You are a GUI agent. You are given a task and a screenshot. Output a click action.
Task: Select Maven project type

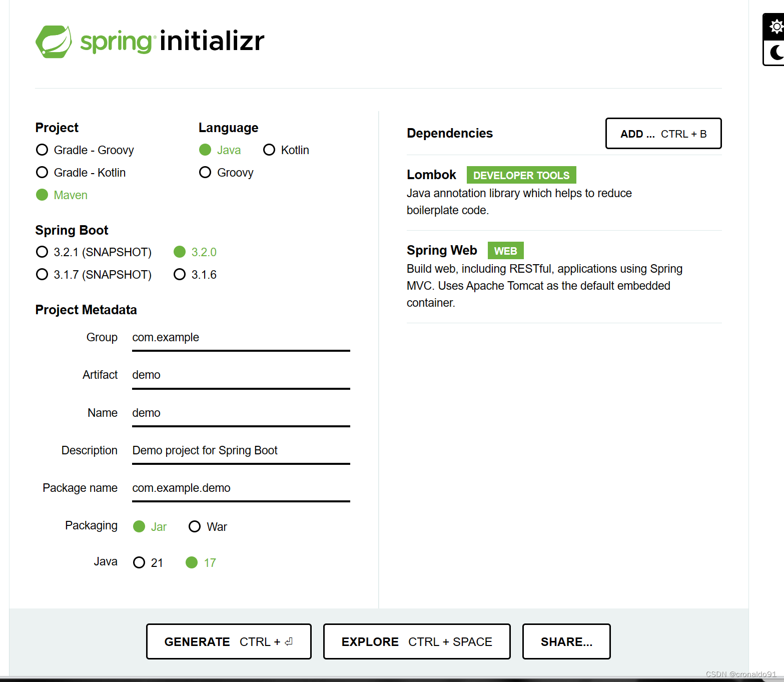click(62, 195)
